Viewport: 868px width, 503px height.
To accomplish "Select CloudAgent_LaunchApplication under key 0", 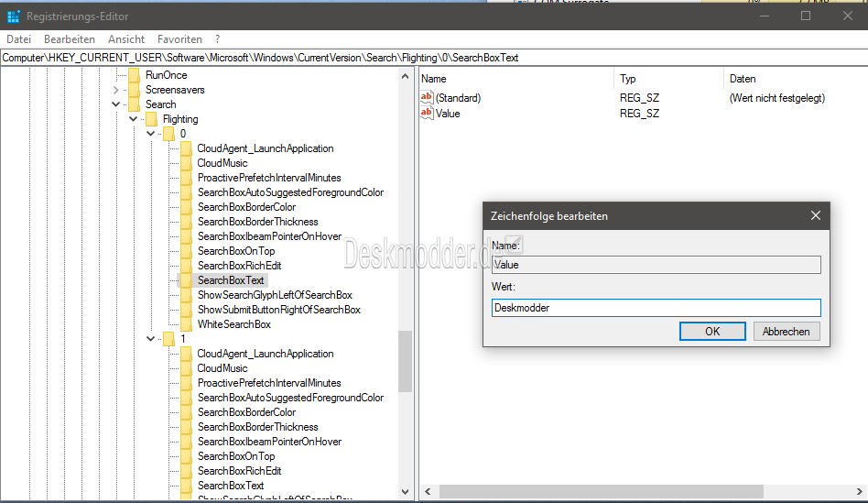I will (266, 148).
